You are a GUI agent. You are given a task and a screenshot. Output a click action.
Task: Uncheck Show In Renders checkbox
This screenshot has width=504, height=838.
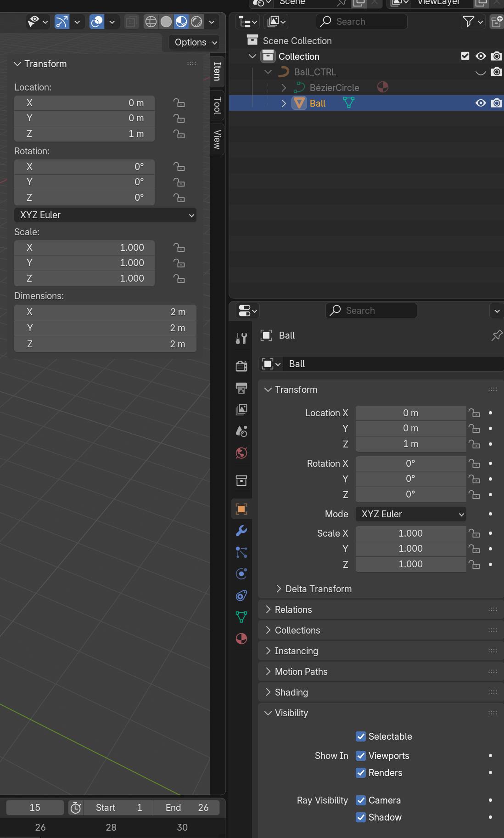(361, 773)
